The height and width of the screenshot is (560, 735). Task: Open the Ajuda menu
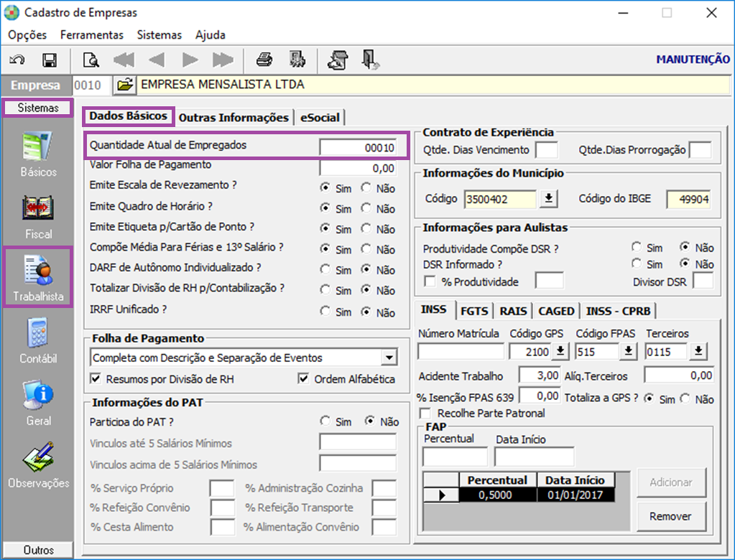coord(211,35)
